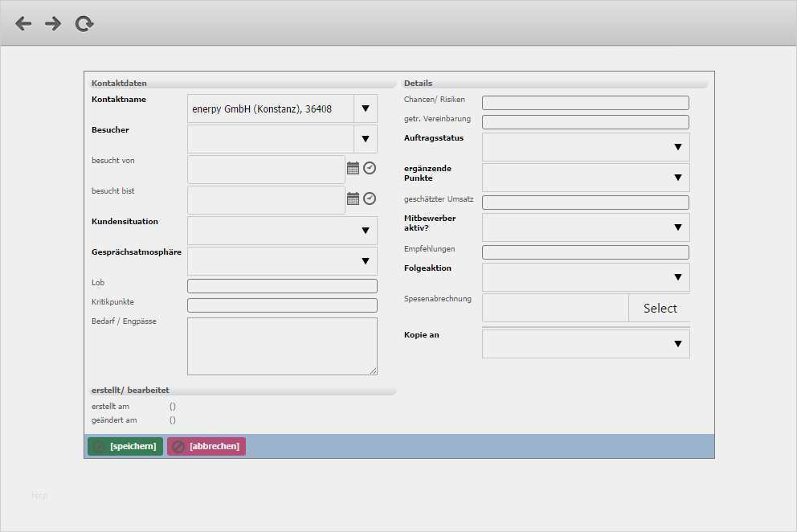Open the Kopie an dropdown

(x=586, y=344)
